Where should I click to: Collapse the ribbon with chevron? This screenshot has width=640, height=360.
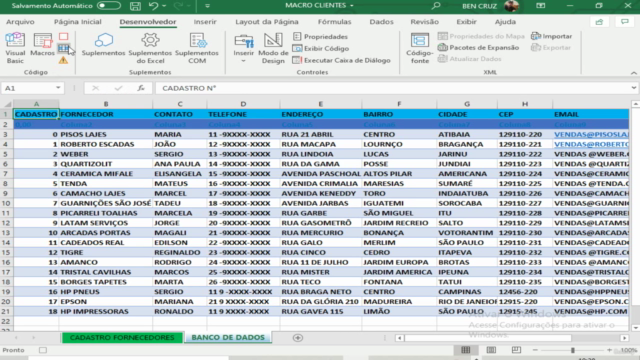[633, 73]
